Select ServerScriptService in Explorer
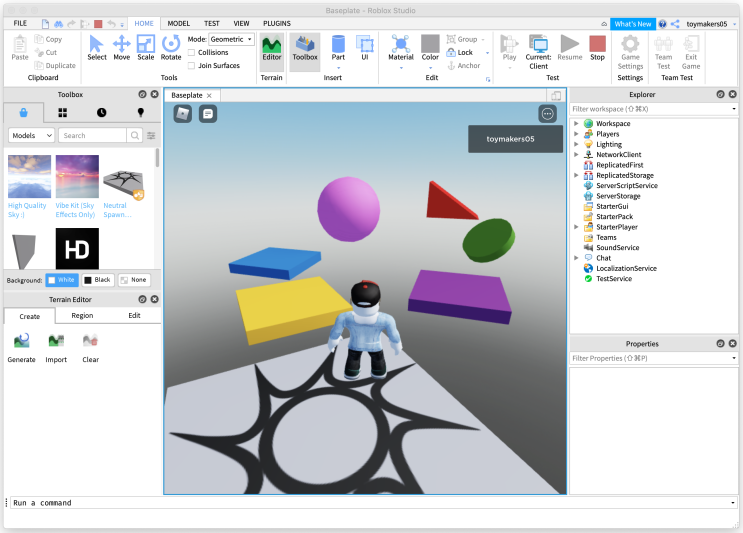The image size is (743, 533). click(626, 186)
